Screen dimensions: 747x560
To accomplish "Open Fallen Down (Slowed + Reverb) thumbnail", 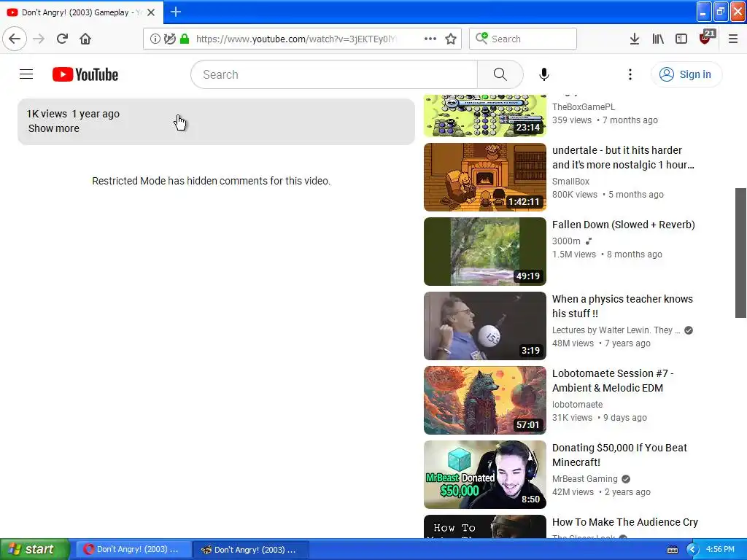I will point(485,252).
